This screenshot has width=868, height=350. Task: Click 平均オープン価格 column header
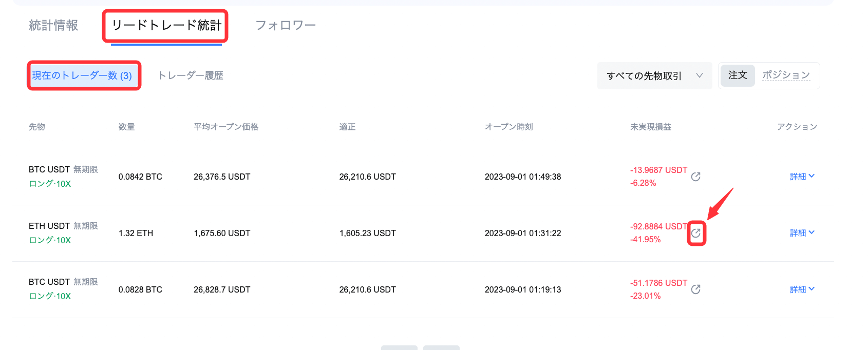226,127
